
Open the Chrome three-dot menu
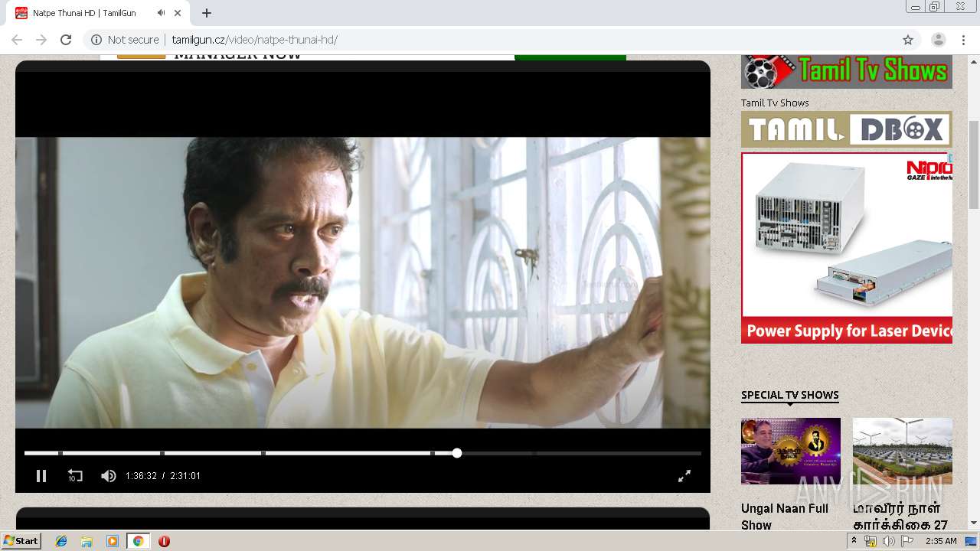pyautogui.click(x=963, y=40)
